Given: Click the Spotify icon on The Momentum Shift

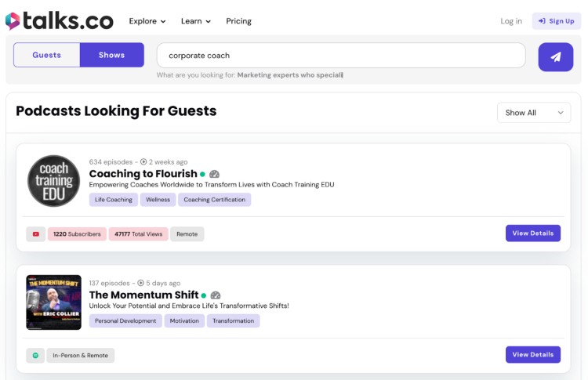Looking at the screenshot, I should [x=35, y=355].
